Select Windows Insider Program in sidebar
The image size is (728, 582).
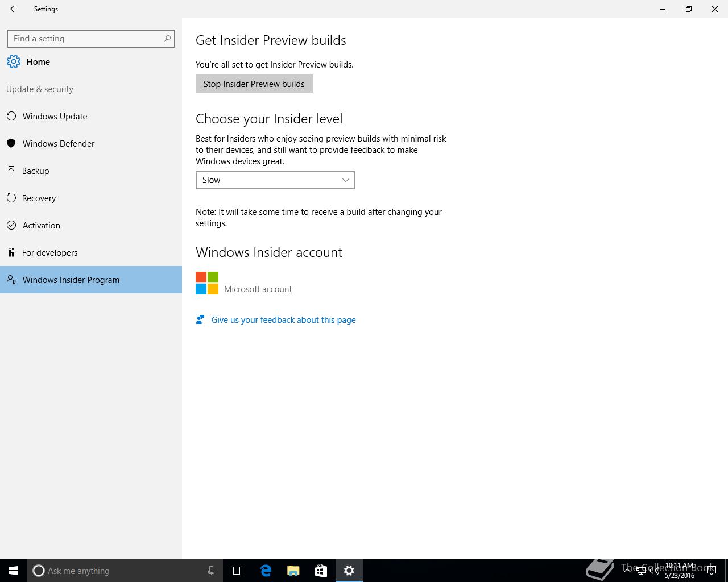91,280
